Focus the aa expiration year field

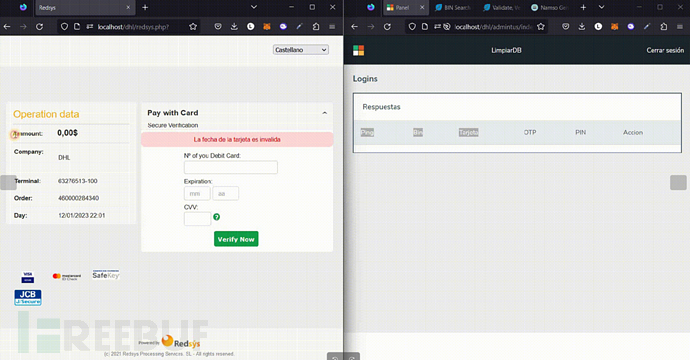(x=226, y=194)
